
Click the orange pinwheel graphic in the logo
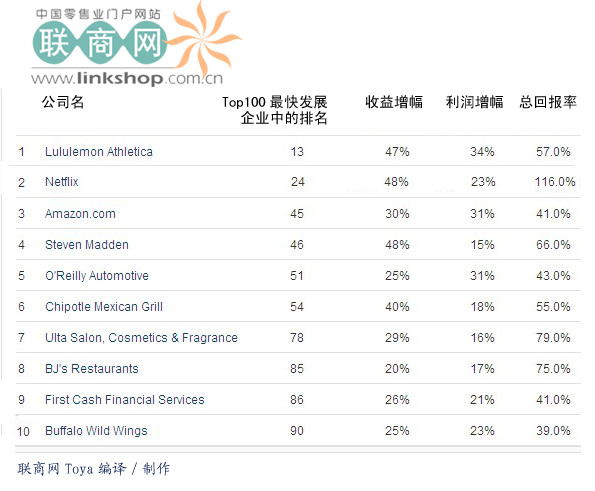pos(204,38)
